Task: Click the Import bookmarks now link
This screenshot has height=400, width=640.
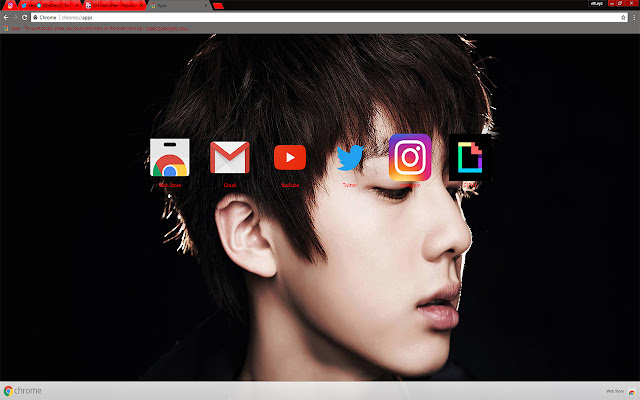Action: pyautogui.click(x=167, y=28)
